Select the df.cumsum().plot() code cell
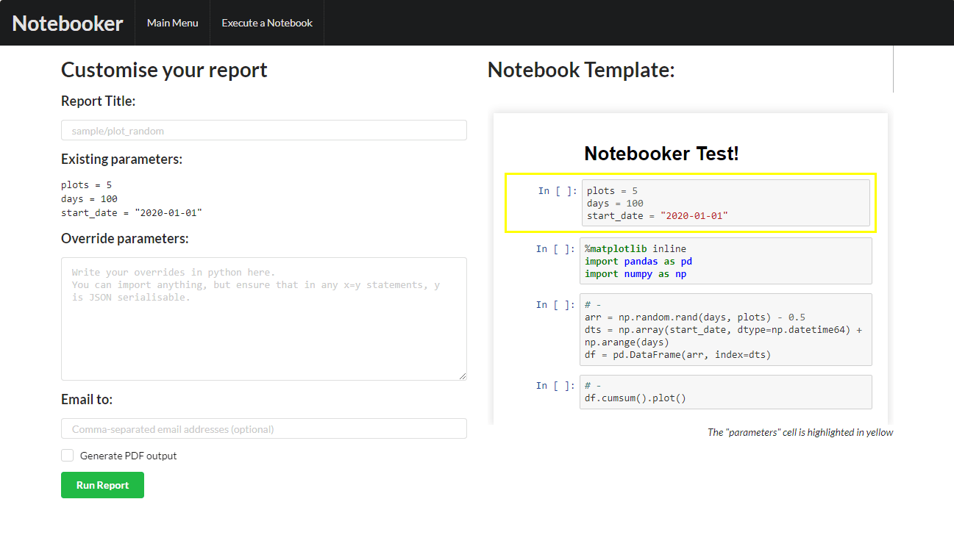This screenshot has height=560, width=954. 725,392
